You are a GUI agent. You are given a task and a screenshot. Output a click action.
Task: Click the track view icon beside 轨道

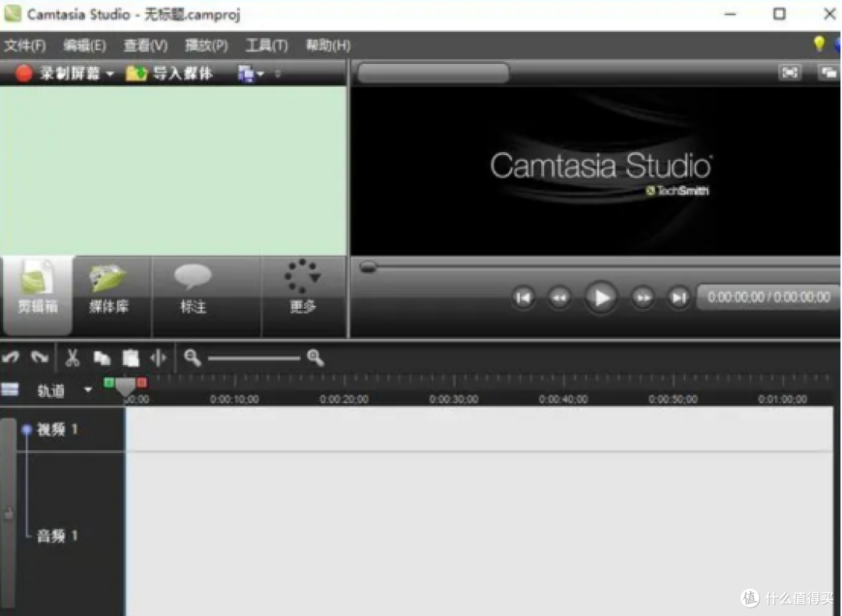pyautogui.click(x=10, y=390)
